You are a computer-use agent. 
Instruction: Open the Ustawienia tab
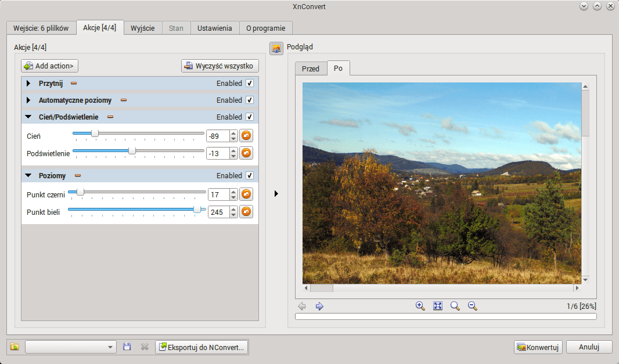click(215, 28)
